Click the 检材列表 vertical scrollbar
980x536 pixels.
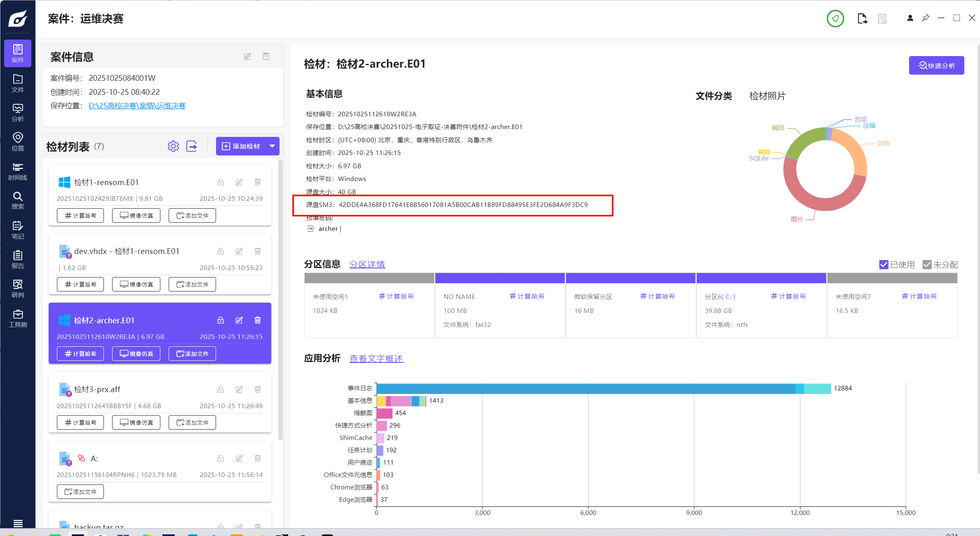coord(281,299)
